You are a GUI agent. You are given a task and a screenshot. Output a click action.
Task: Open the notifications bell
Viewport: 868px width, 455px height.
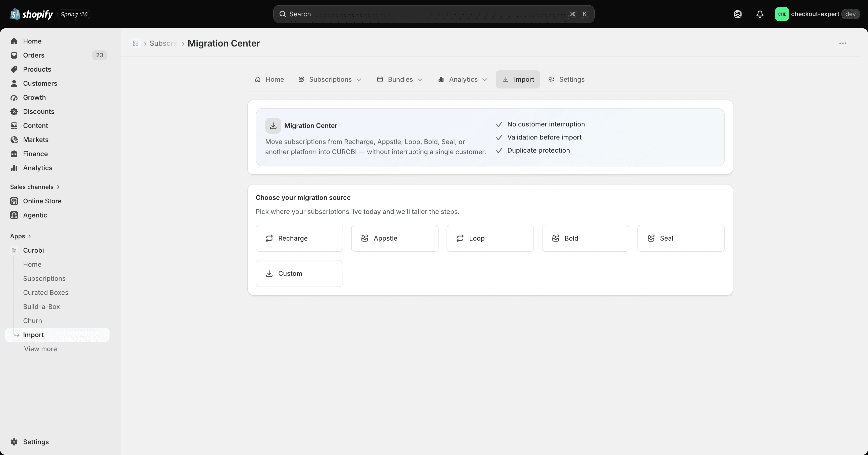759,14
